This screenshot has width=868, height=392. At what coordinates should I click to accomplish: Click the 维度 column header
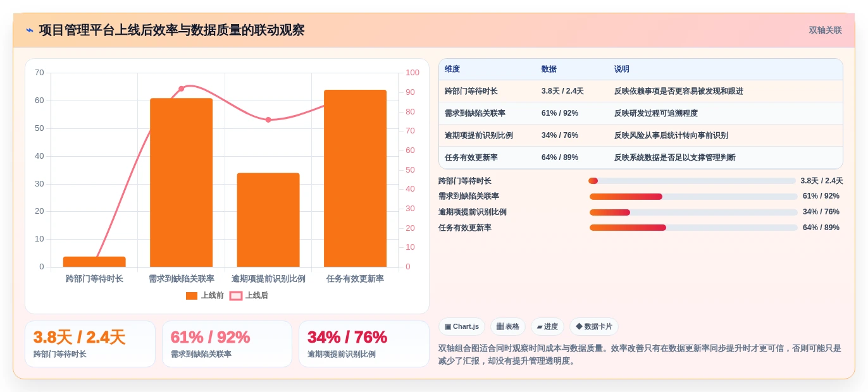(x=452, y=70)
